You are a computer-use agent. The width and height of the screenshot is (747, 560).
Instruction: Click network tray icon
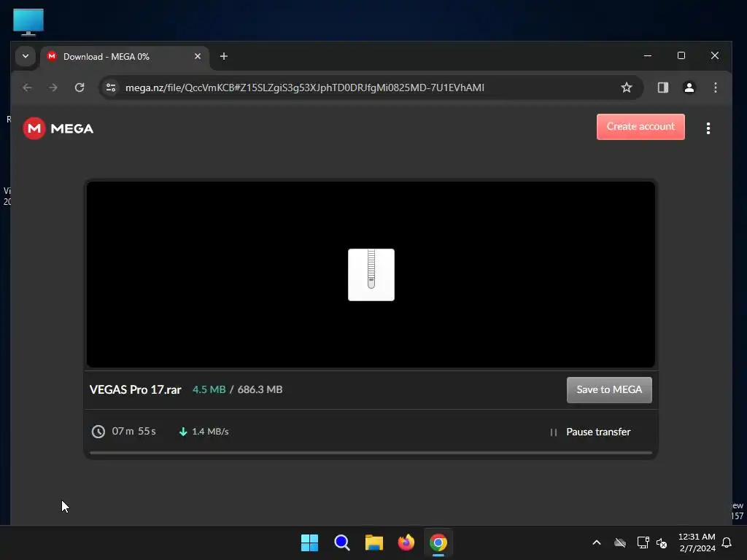[643, 542]
